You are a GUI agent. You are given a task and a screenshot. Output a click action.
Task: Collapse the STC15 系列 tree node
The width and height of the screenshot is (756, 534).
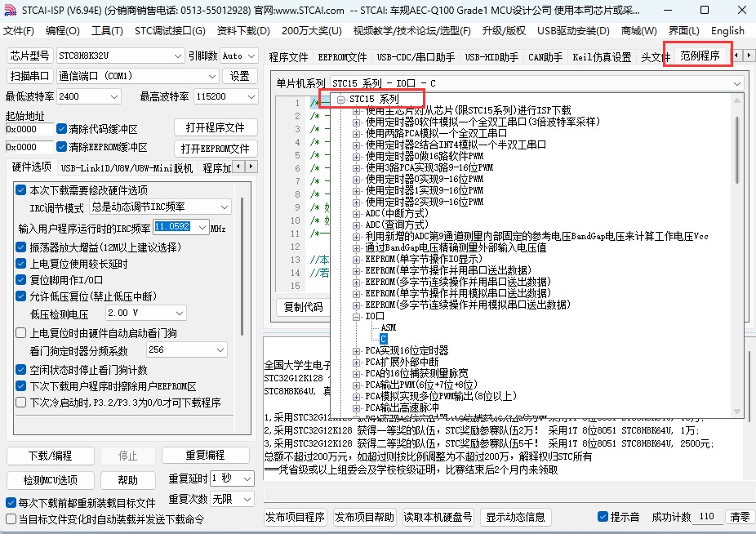[341, 100]
